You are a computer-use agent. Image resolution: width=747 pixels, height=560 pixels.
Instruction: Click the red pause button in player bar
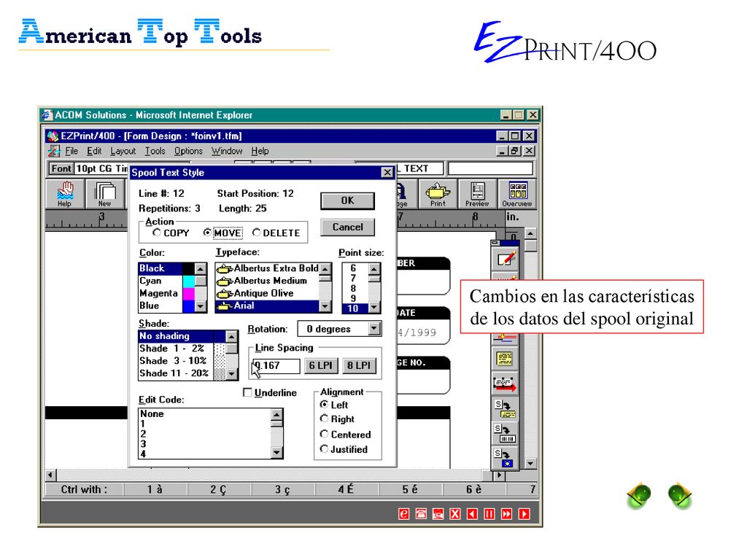[489, 514]
